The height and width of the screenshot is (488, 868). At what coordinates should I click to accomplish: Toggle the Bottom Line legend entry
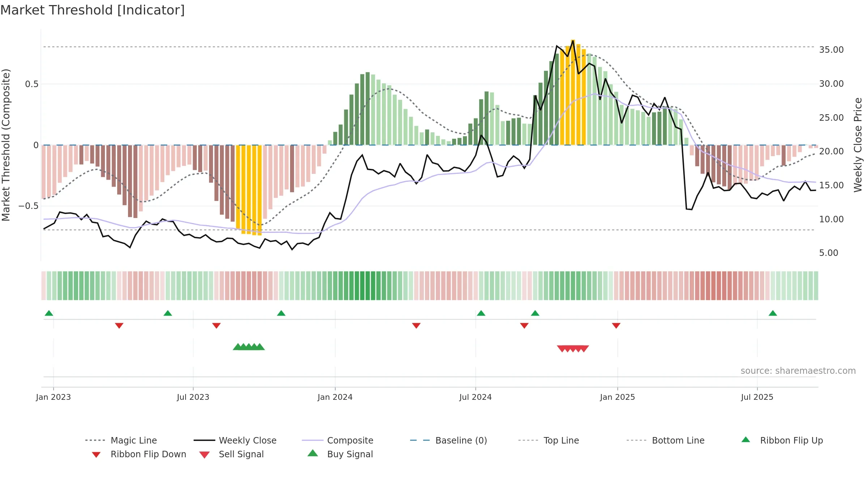pyautogui.click(x=665, y=440)
